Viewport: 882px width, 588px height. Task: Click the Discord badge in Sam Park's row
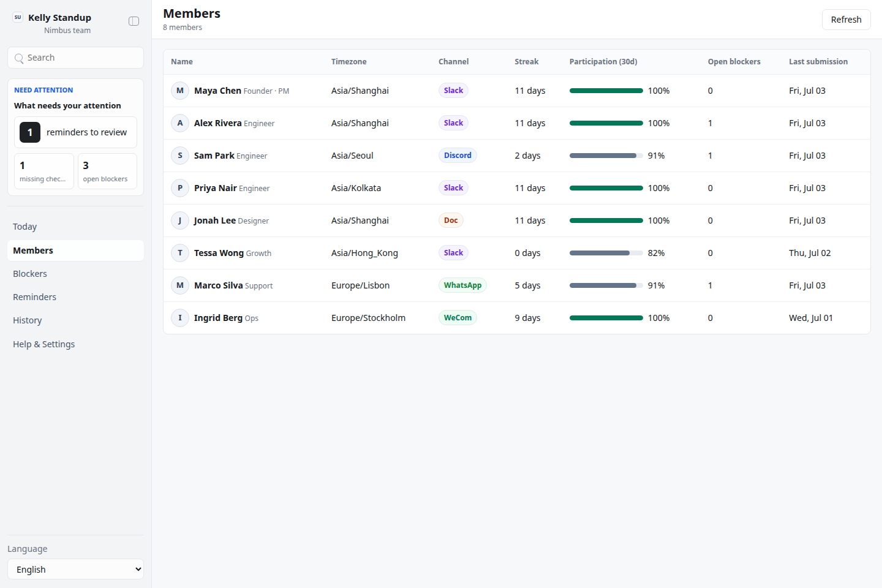coord(458,156)
